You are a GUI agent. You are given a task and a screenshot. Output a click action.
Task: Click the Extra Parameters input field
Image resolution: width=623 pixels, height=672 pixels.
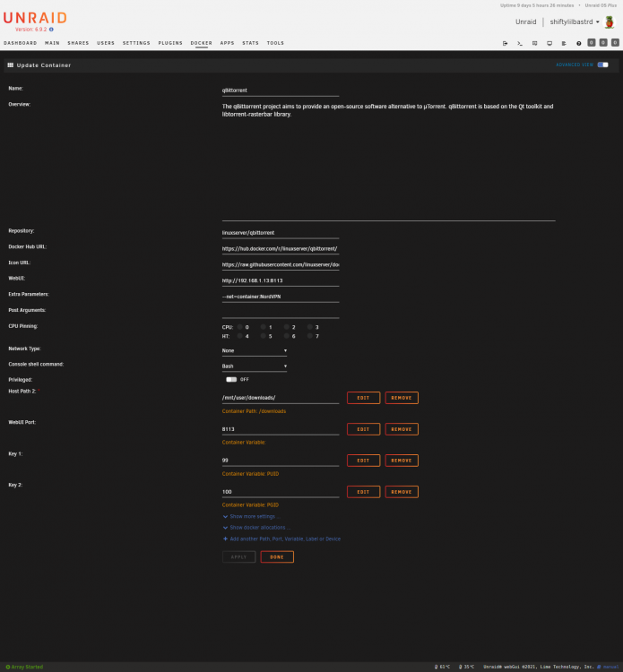pyautogui.click(x=281, y=297)
